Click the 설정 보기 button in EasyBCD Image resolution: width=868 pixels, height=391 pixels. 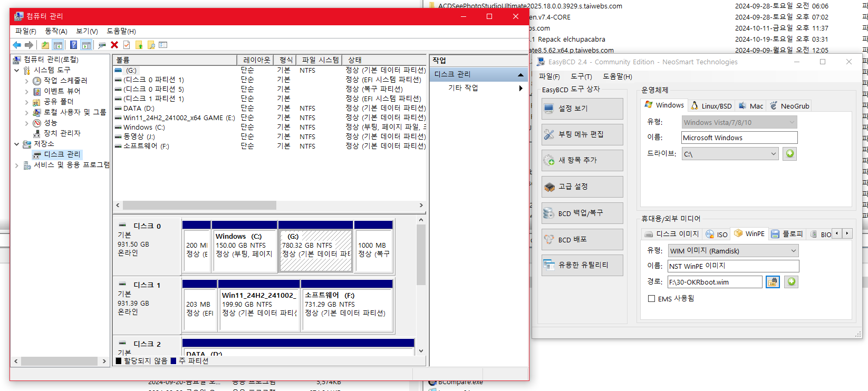pos(582,109)
